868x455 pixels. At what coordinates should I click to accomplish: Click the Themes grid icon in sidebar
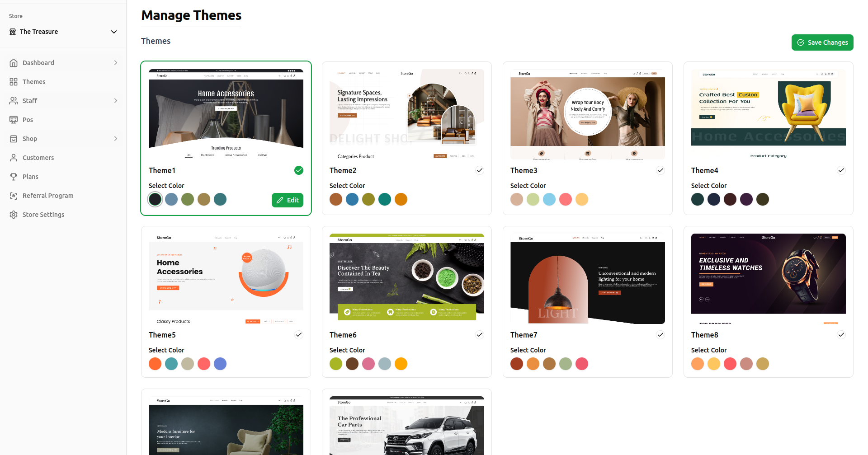point(14,82)
